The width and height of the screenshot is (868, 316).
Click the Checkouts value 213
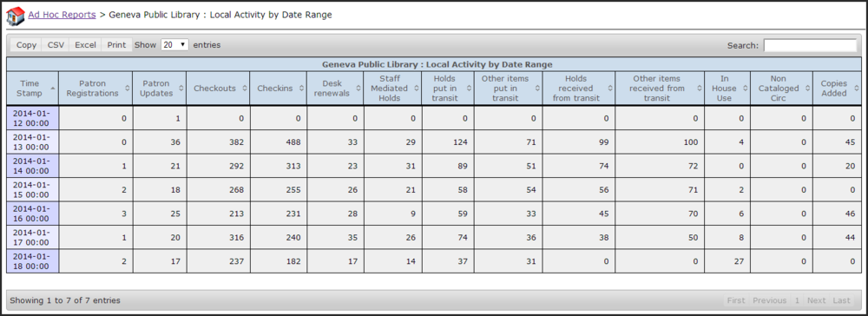[x=236, y=214]
